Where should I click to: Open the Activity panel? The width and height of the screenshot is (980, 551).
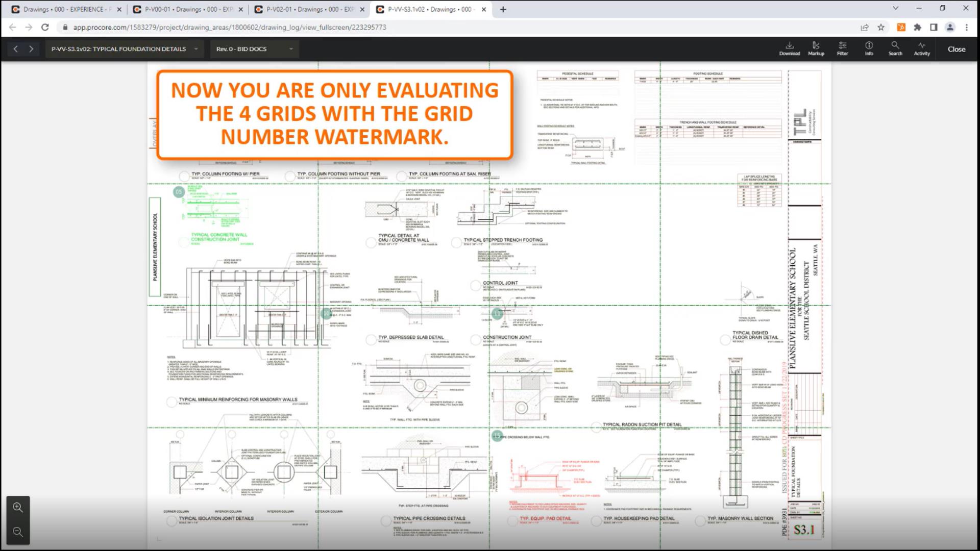(921, 48)
